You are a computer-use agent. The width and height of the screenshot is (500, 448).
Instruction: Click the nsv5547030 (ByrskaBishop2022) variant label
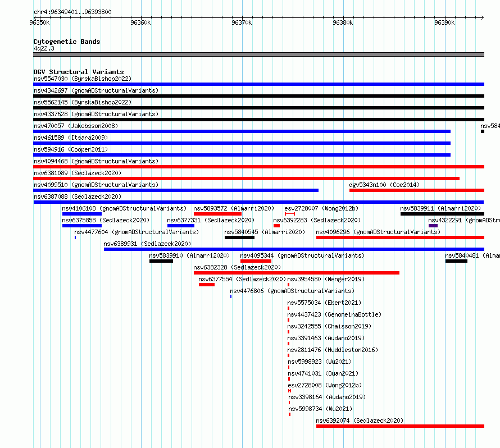pos(83,79)
